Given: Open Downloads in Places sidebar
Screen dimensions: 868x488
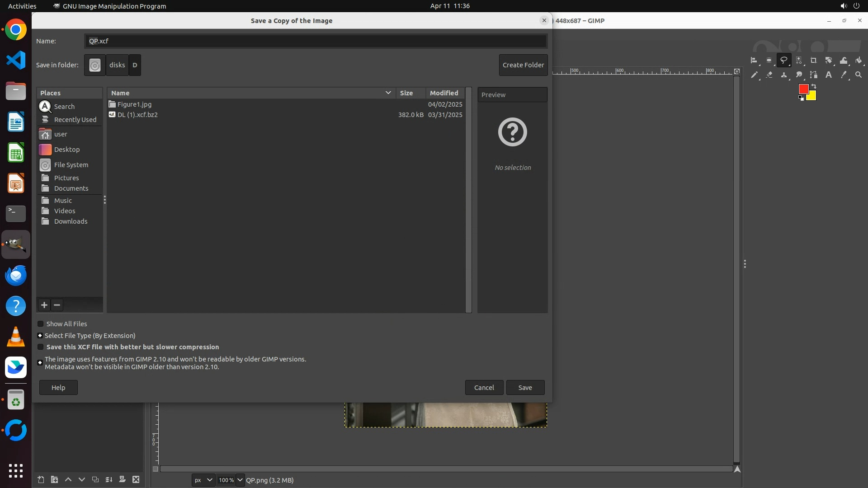Looking at the screenshot, I should pyautogui.click(x=71, y=221).
